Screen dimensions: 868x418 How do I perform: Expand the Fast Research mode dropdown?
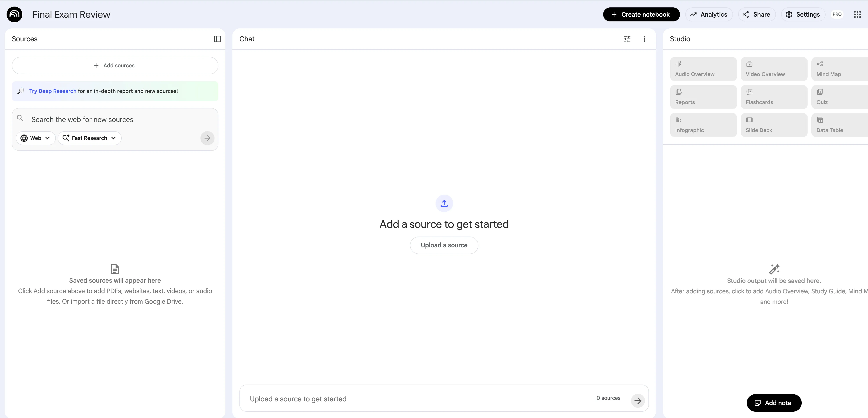coord(89,138)
